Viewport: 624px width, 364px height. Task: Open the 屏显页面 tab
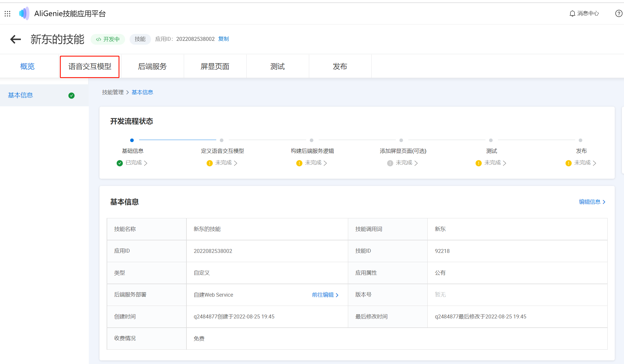[x=215, y=66]
